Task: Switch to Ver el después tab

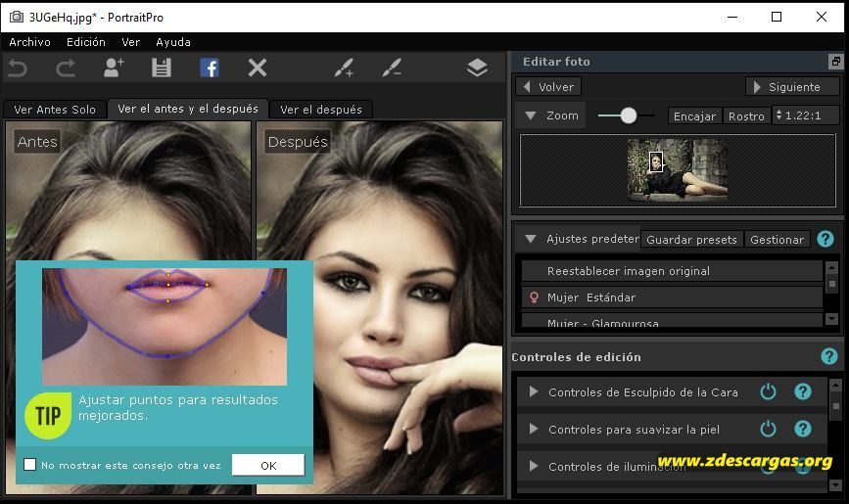Action: (321, 110)
